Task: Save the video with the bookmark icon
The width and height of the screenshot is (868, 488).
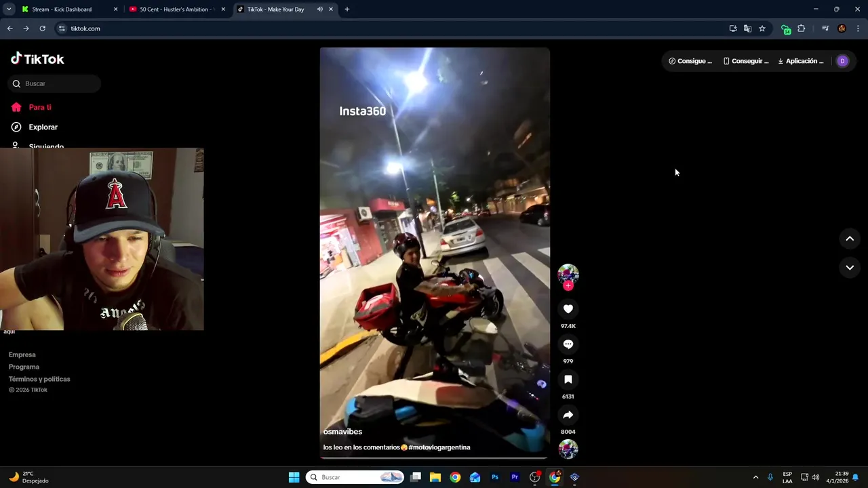Action: [568, 380]
